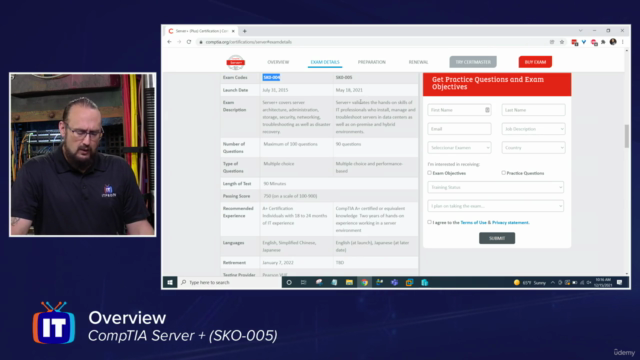
Task: Open the Extensions puzzle icon
Action: [603, 42]
